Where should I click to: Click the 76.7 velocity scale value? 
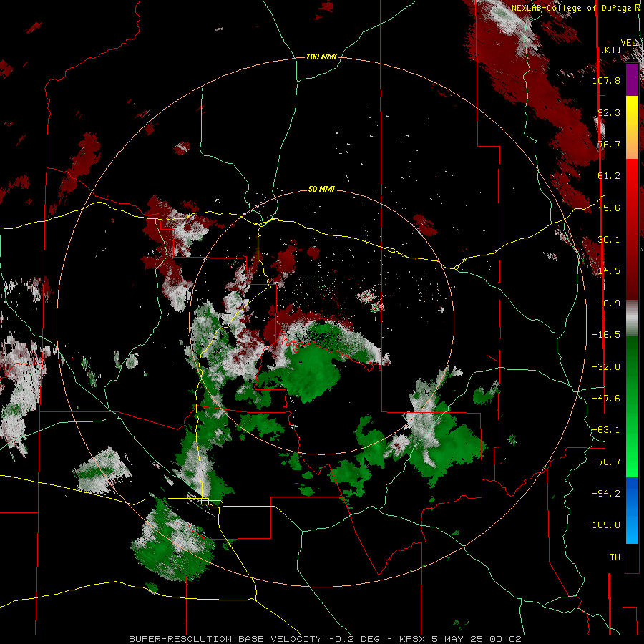pyautogui.click(x=609, y=144)
